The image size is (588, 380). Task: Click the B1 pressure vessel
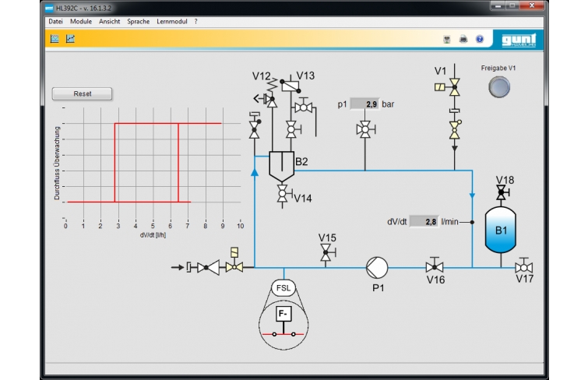pos(501,230)
